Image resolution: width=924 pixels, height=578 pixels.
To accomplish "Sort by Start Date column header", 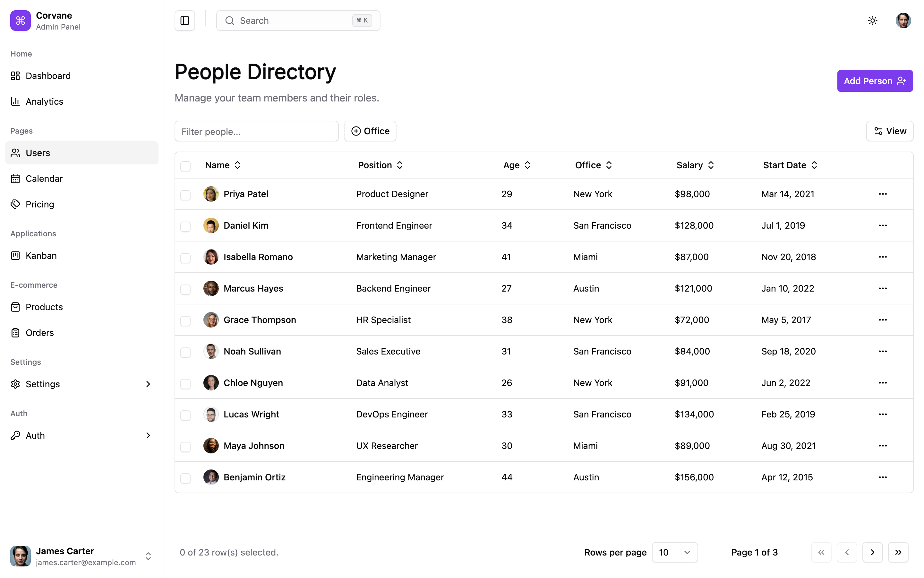I will coord(790,165).
